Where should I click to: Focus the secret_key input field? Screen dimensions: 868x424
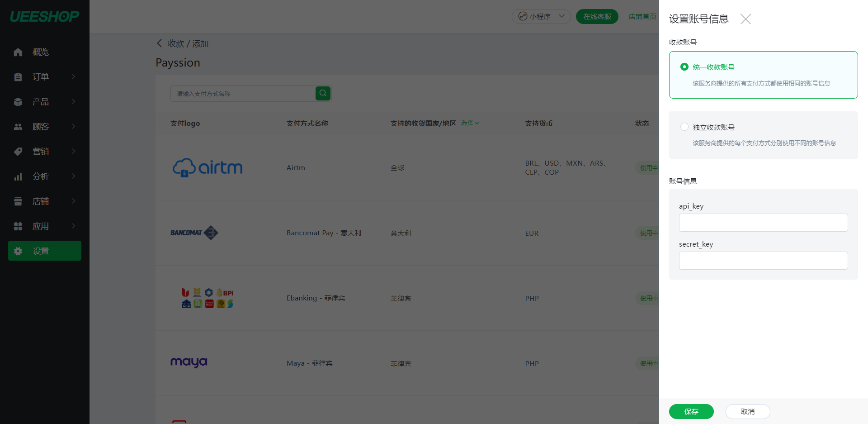tap(763, 261)
